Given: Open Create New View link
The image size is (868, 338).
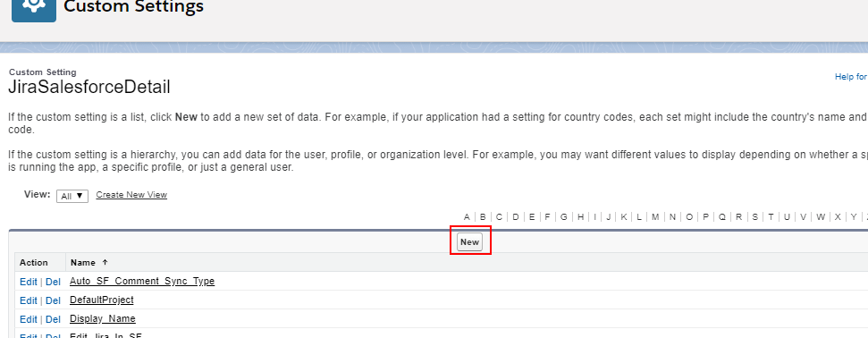Looking at the screenshot, I should coord(131,195).
